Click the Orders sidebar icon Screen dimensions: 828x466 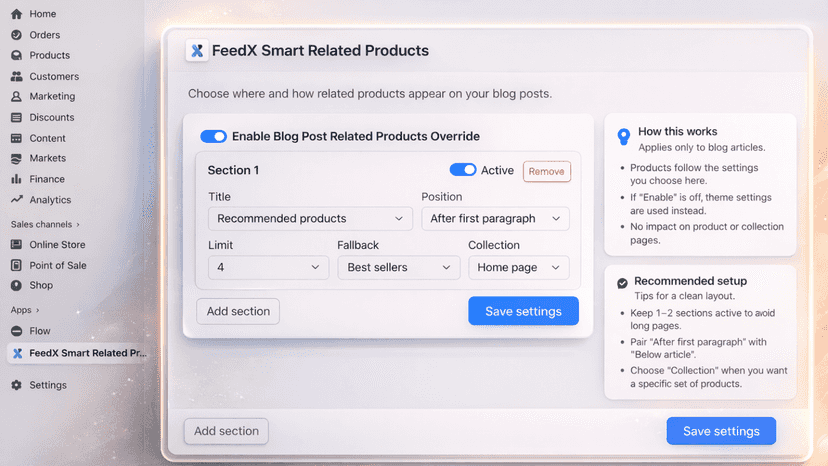[16, 35]
